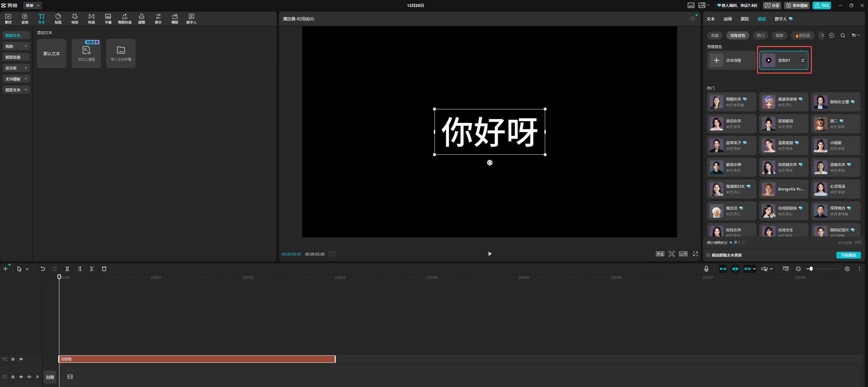The width and height of the screenshot is (868, 387).
Task: Click the split clip tool in timeline toolbar
Action: [x=67, y=269]
